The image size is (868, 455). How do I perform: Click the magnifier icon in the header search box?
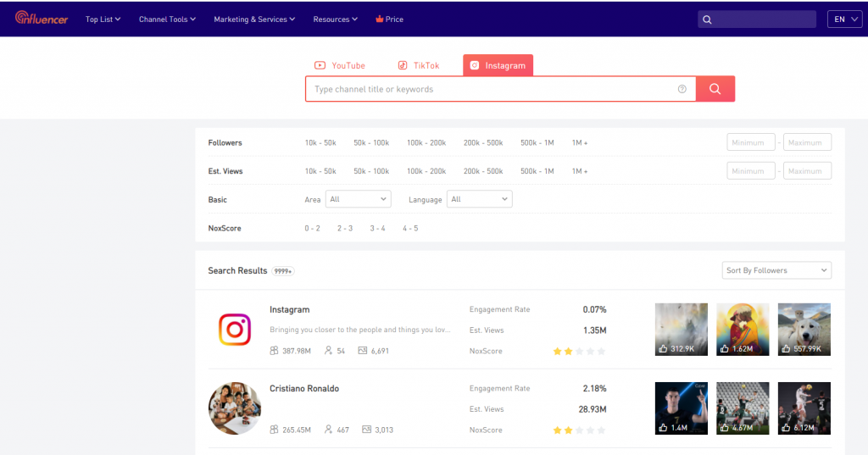coord(707,19)
